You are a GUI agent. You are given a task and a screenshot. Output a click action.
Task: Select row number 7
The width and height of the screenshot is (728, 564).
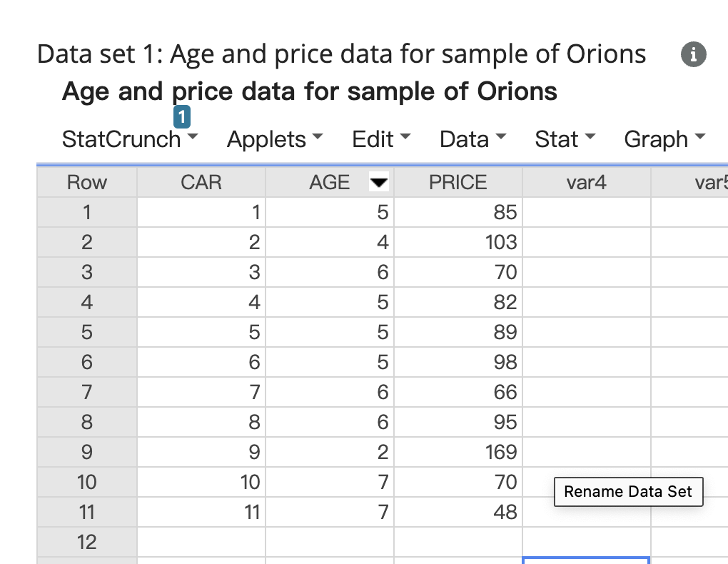87,392
